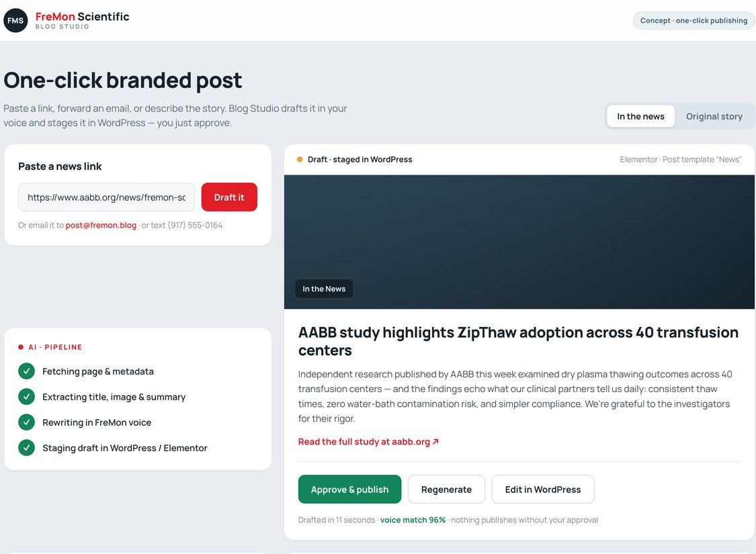756x554 pixels.
Task: Click the Concept · one-click publishing pill
Action: click(694, 20)
